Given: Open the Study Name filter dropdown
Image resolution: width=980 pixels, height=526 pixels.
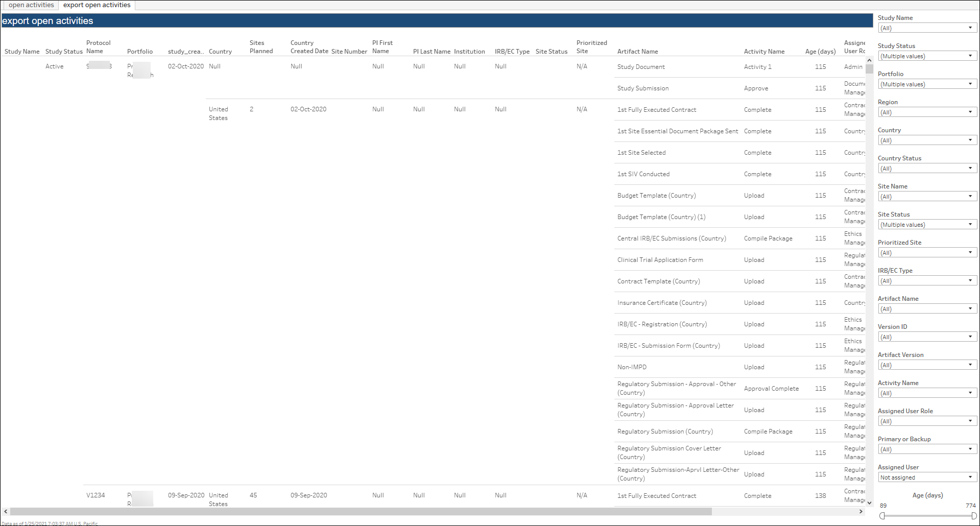Looking at the screenshot, I should [927, 28].
